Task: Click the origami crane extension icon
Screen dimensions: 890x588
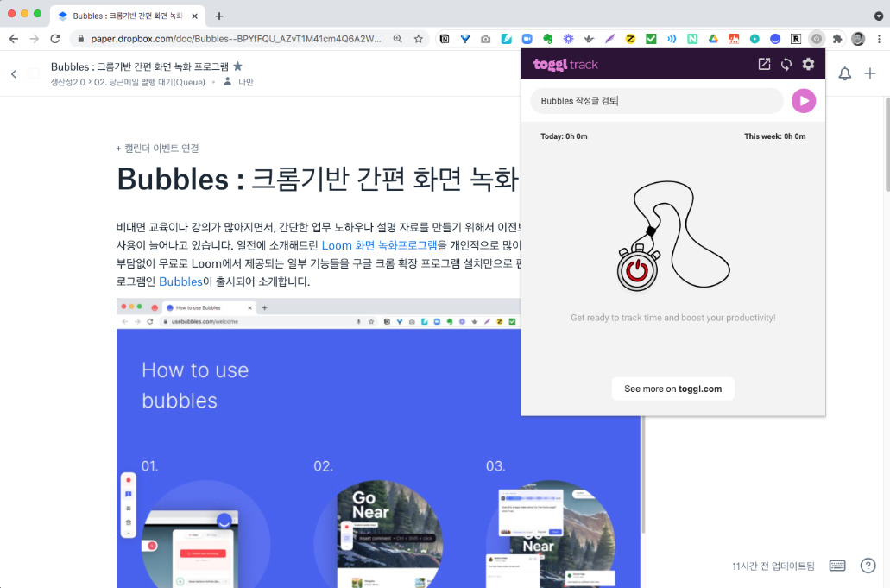Action: click(589, 39)
